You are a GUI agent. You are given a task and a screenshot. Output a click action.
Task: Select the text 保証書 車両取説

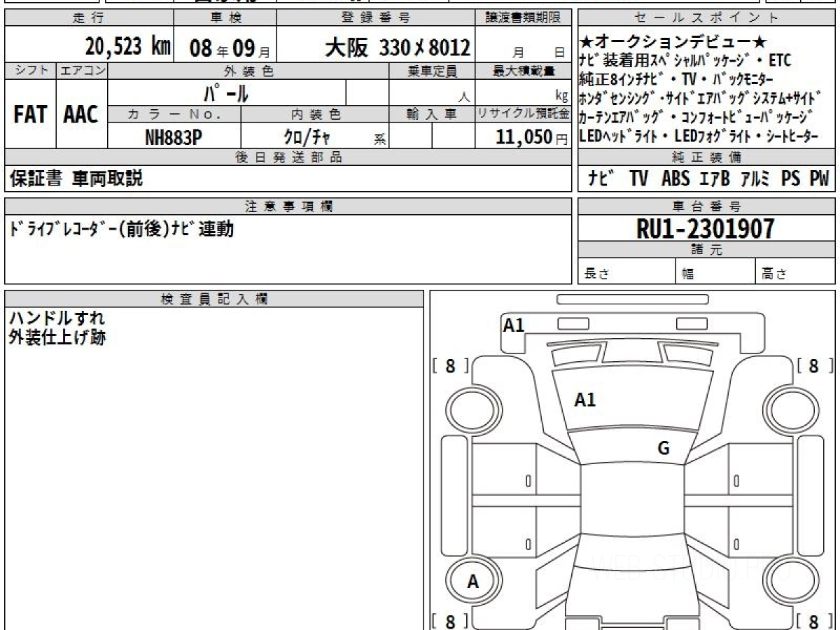pos(76,179)
